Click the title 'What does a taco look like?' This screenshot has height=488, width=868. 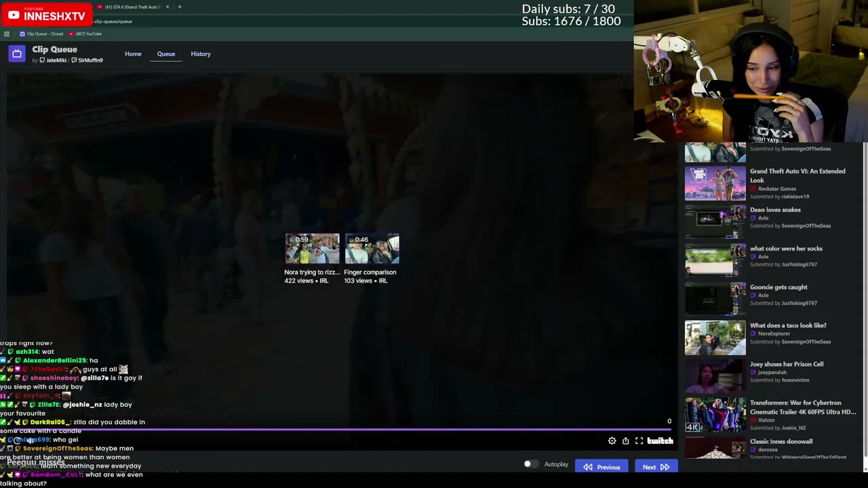pos(788,326)
